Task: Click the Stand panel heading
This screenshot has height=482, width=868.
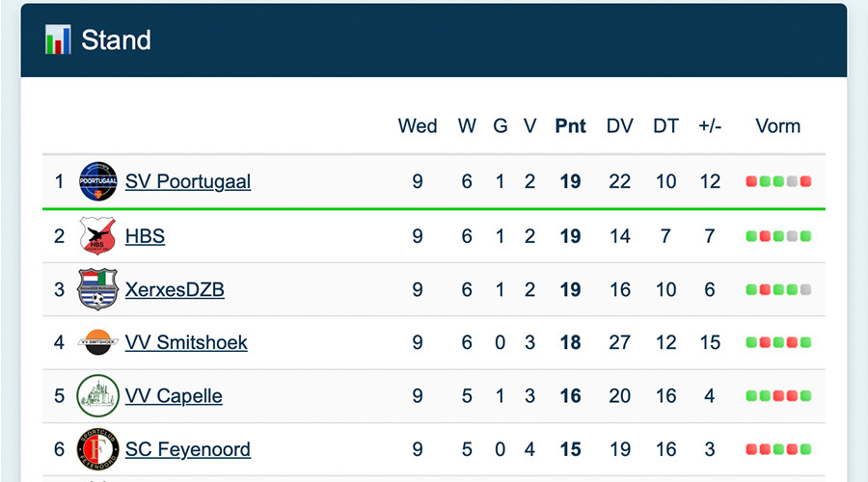Action: 116,40
